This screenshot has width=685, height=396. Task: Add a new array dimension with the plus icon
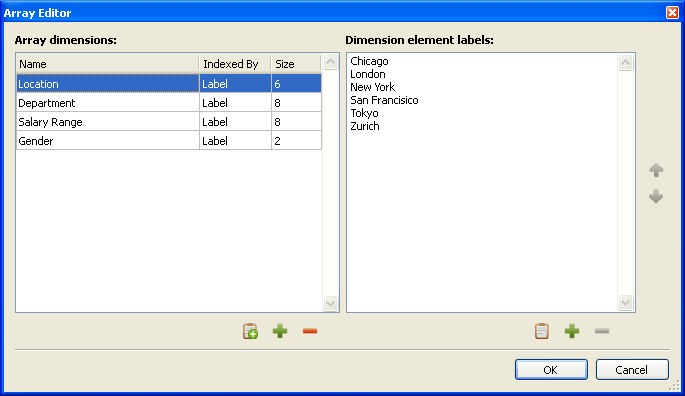tap(280, 331)
